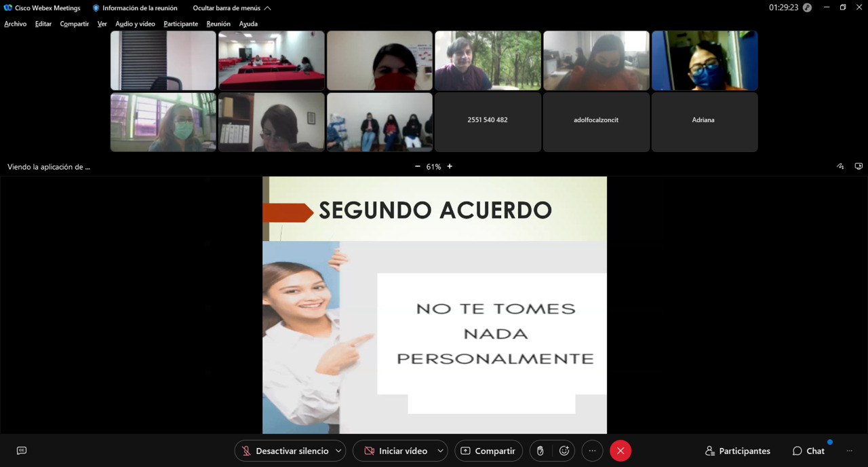Expand video options arrow next to Iniciar vídeo
868x467 pixels.
440,451
